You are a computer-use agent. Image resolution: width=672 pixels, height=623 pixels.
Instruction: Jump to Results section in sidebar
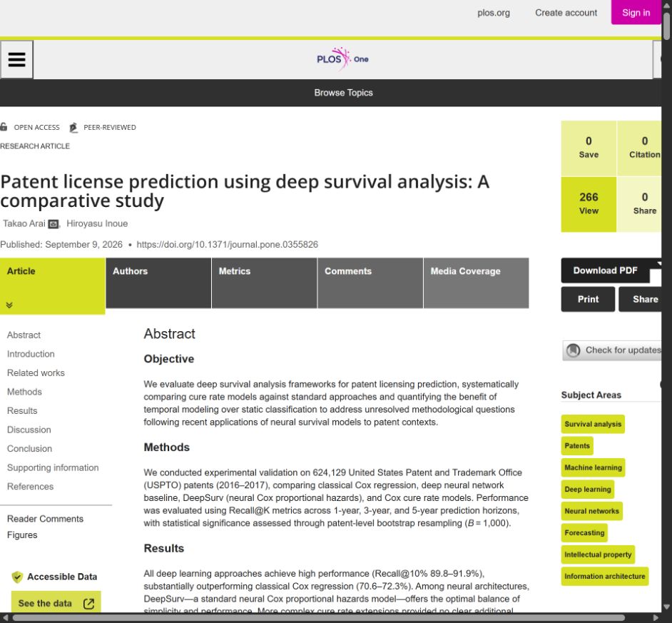tap(22, 410)
